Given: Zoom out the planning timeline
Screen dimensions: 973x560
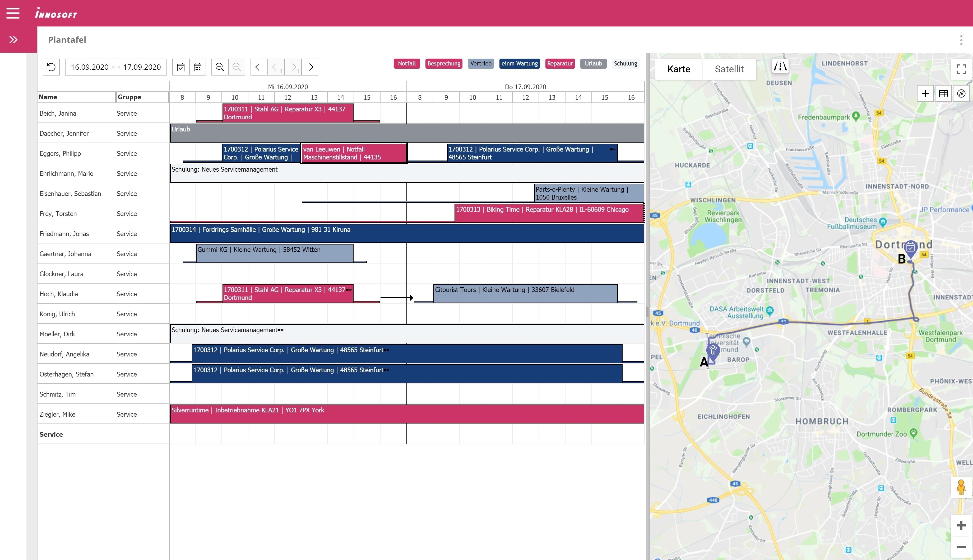Looking at the screenshot, I should 220,67.
